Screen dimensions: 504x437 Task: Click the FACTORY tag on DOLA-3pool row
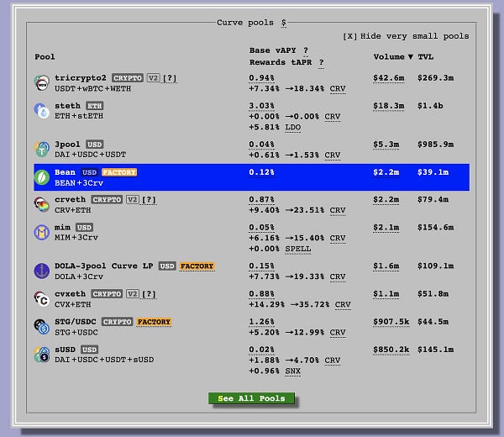(x=197, y=266)
